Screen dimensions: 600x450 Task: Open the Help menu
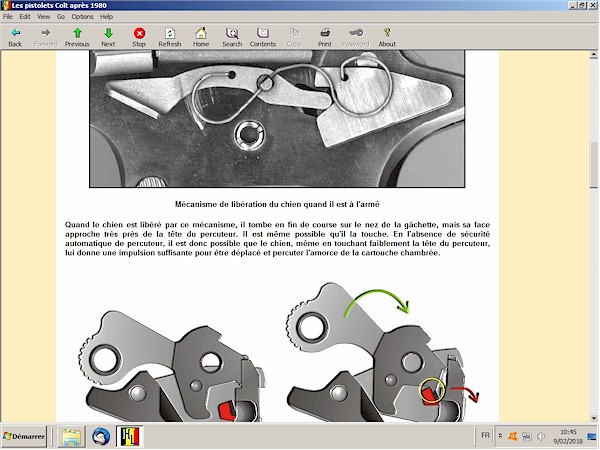[106, 17]
